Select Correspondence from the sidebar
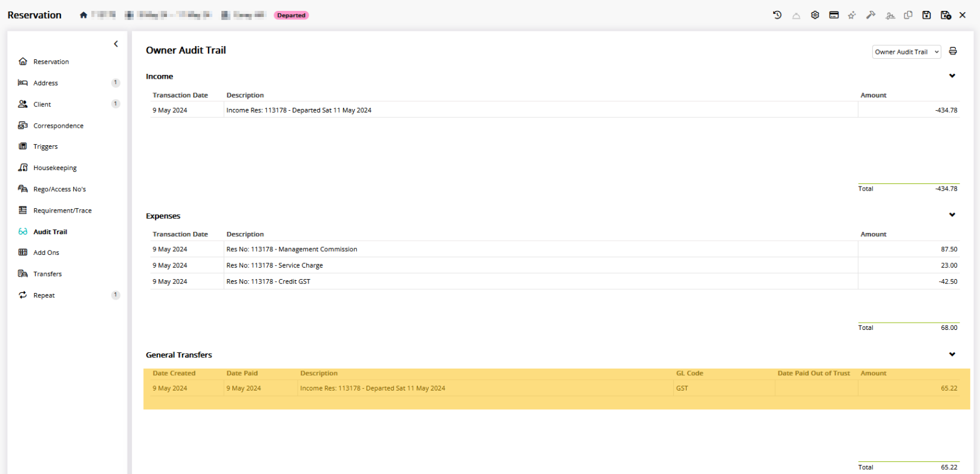Image resolution: width=980 pixels, height=474 pixels. tap(58, 126)
